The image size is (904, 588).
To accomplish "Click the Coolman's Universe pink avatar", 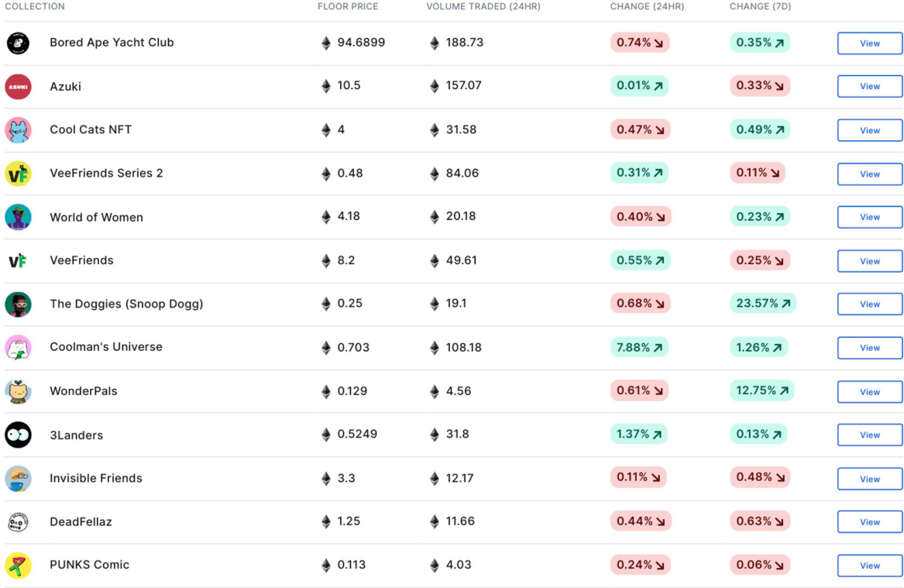I will coord(18,348).
